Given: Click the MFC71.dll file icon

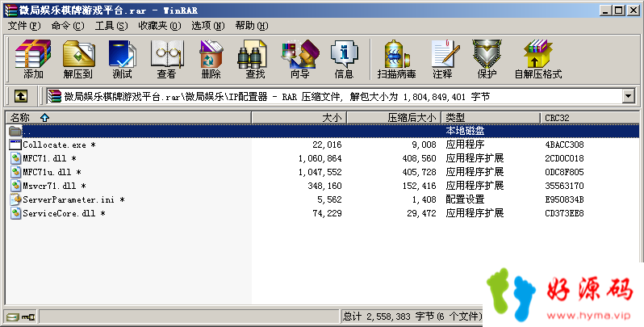Looking at the screenshot, I should tap(15, 158).
